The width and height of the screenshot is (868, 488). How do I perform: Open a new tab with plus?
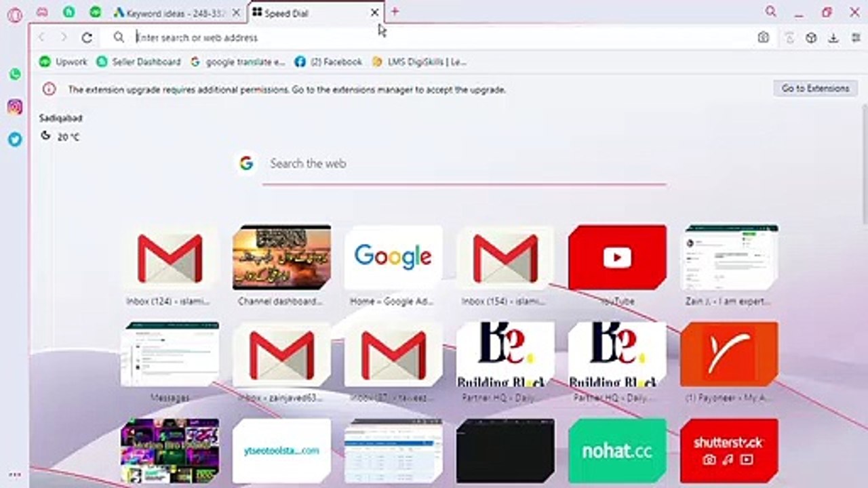pos(395,12)
